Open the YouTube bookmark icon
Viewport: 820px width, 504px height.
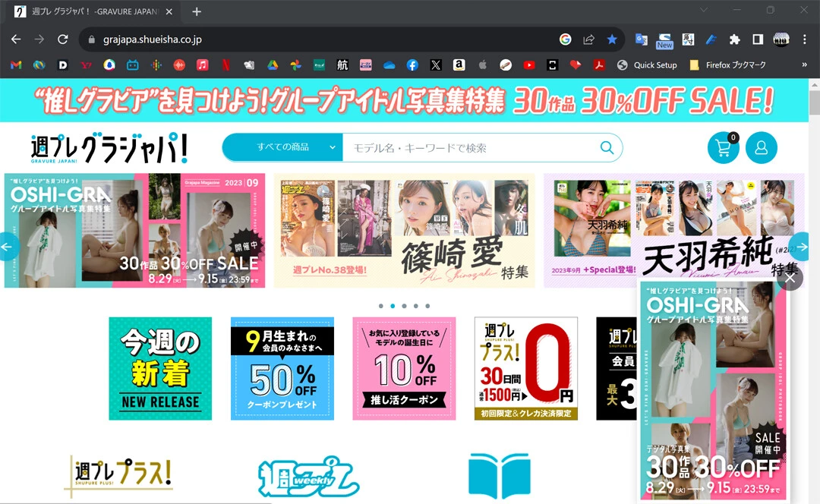click(x=529, y=65)
